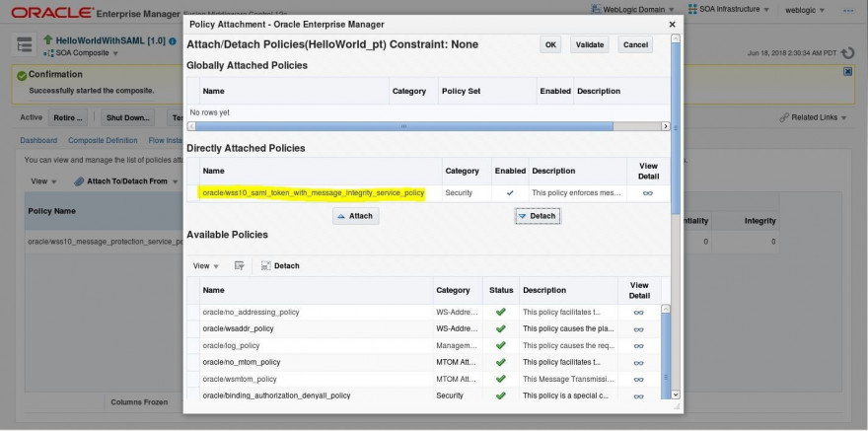Select oracle/wss10_message_protection_service_policy in background table
Screen dimensions: 868x431
click(106, 242)
